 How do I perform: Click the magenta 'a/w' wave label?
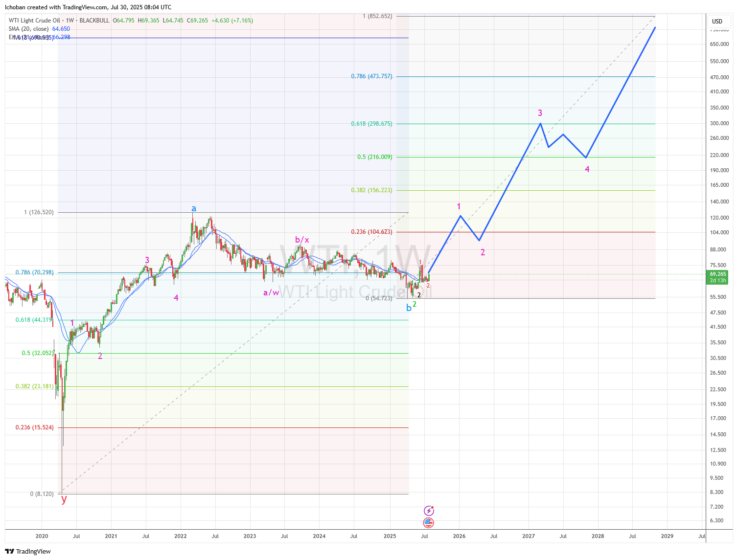[x=271, y=293]
